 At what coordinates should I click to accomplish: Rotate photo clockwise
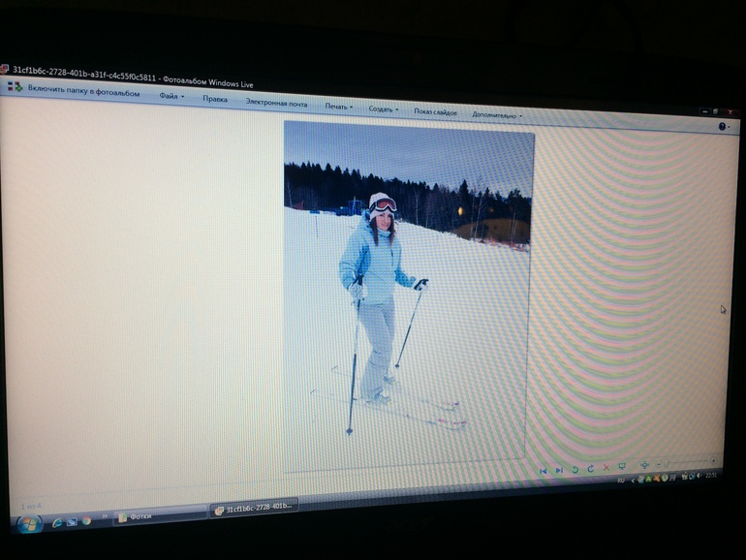coord(590,469)
